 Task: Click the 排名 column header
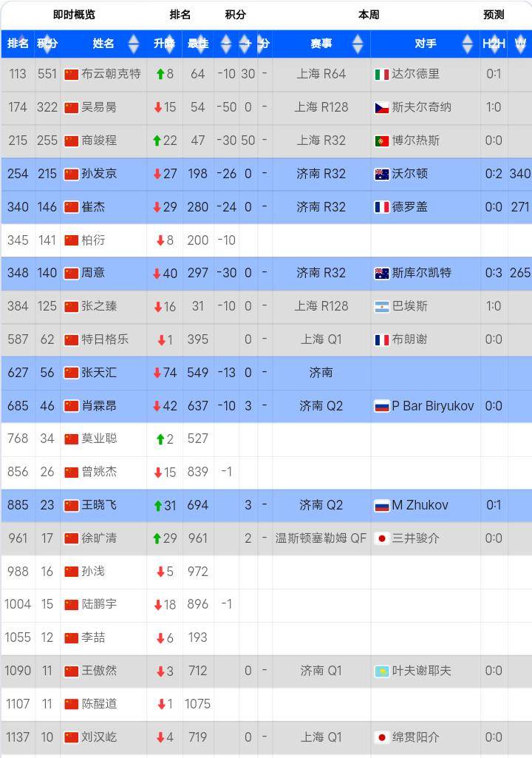18,44
